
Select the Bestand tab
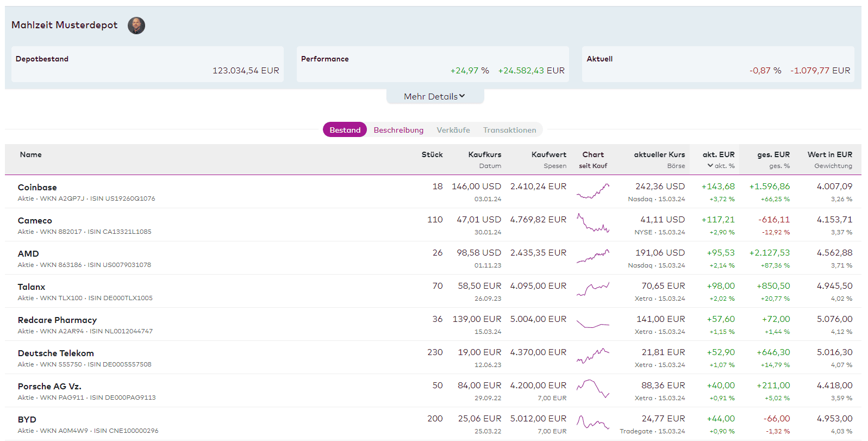tap(345, 130)
